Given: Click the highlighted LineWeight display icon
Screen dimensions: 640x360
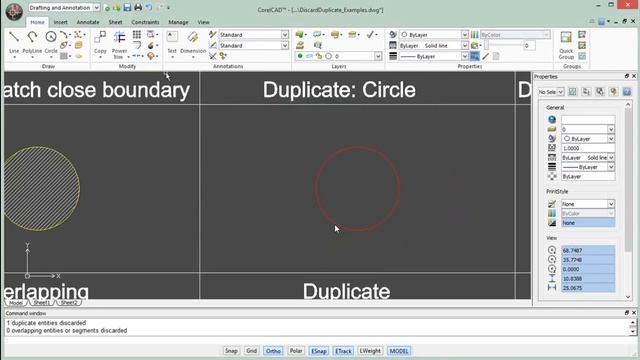Looking at the screenshot, I should tap(474, 56).
